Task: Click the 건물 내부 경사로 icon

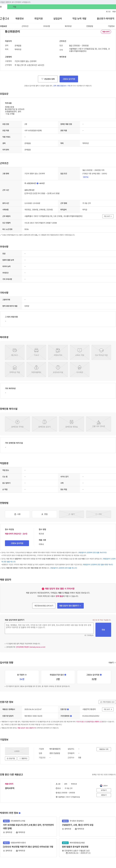Action: click(98, 424)
